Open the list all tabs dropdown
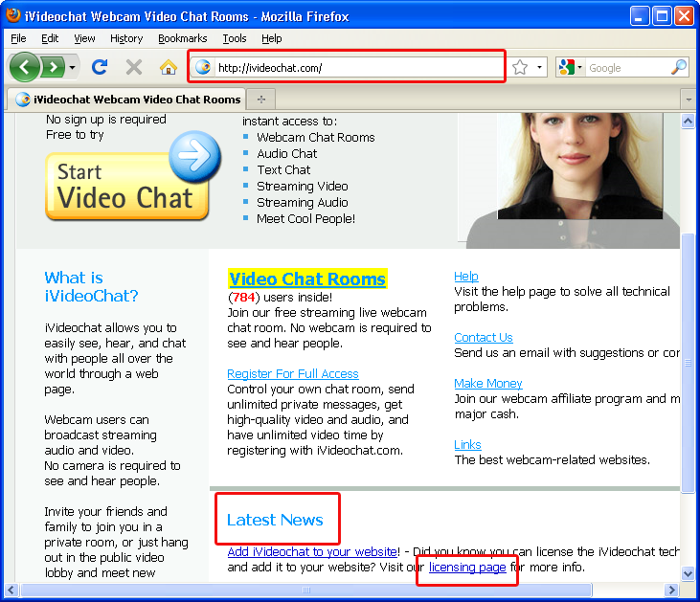Screen dimensions: 700x602 (689, 100)
